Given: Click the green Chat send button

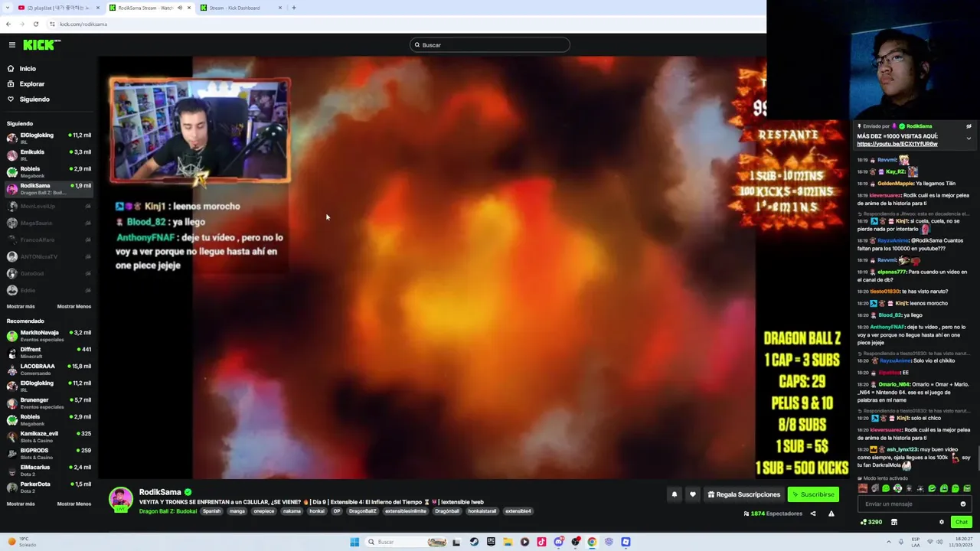Looking at the screenshot, I should [x=962, y=522].
